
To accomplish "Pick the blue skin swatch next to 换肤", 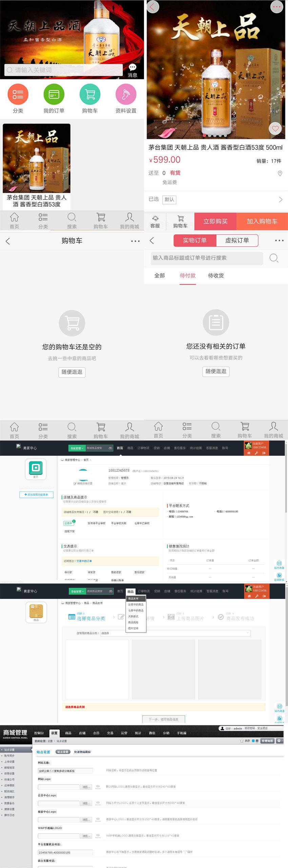I will (253, 741).
